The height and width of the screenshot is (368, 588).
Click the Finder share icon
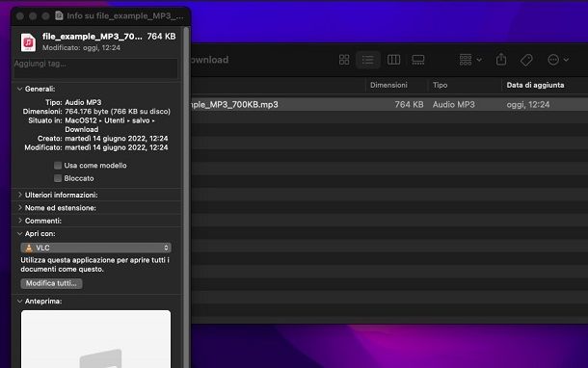(x=501, y=59)
